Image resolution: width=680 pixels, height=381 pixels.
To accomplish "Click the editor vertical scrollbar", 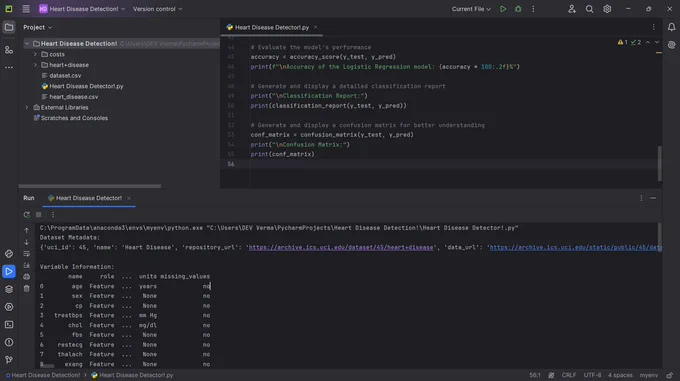I will coord(660,163).
